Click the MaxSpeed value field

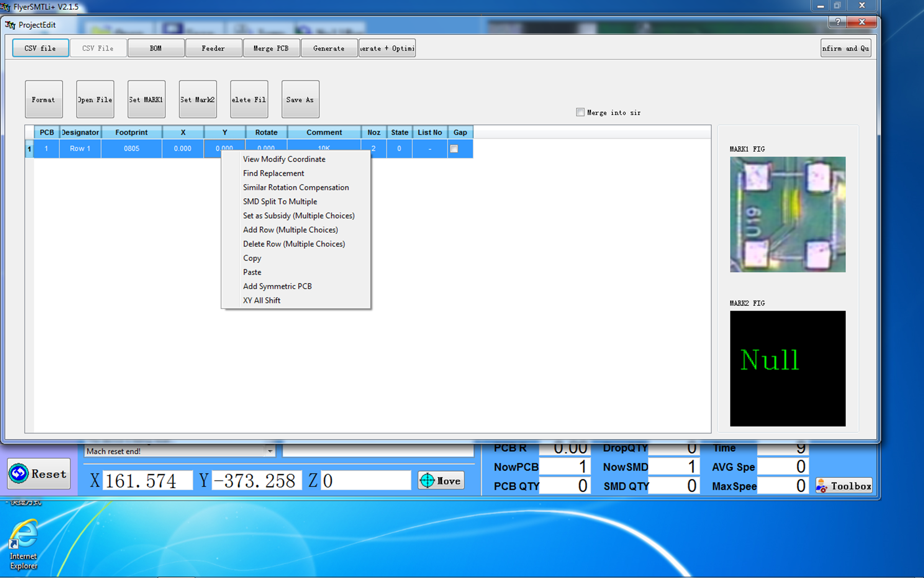coord(783,486)
